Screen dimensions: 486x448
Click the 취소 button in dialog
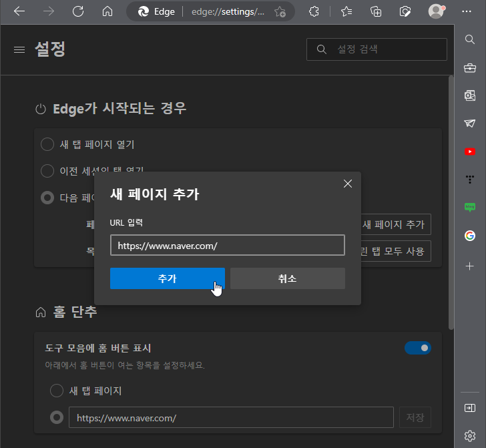(288, 278)
